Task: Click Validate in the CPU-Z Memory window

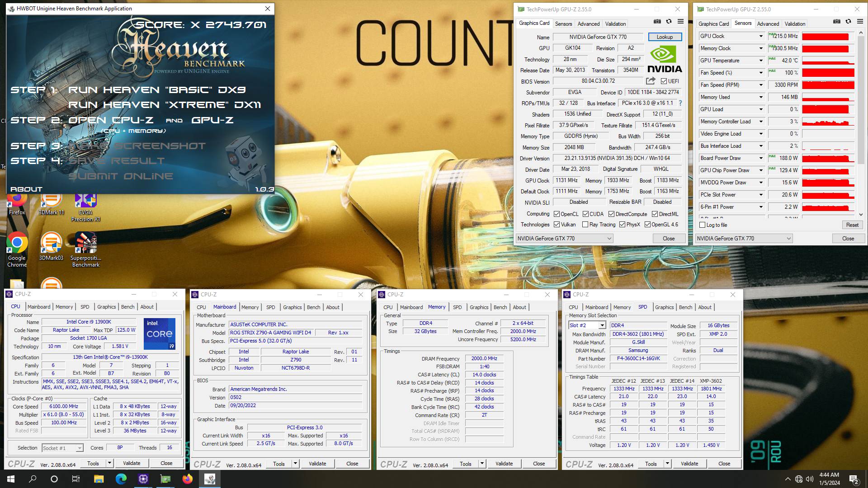Action: 504,464
